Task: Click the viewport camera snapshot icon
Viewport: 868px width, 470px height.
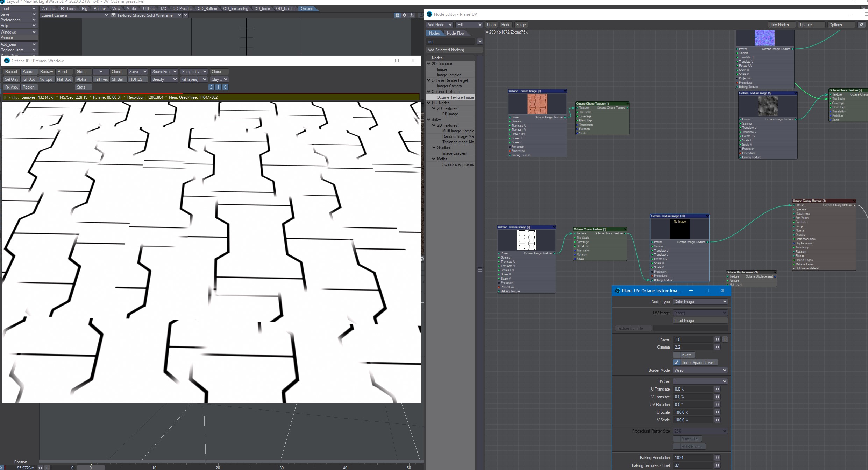Action: click(397, 15)
